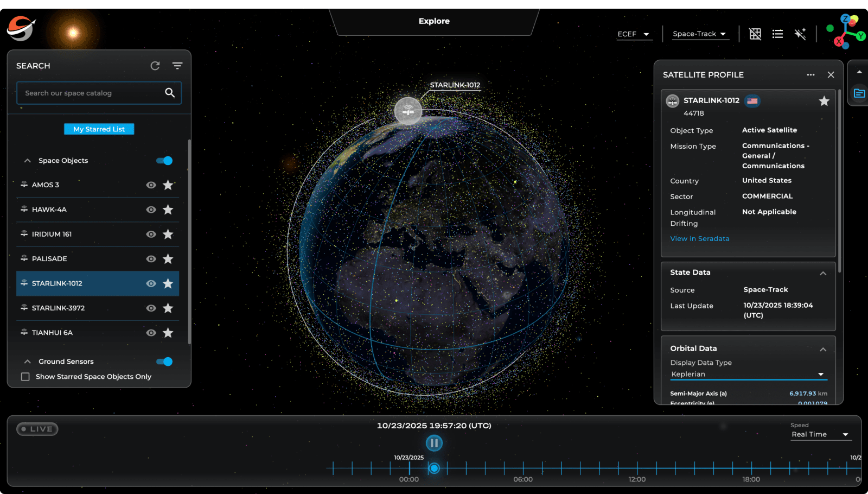Viewport: 868px width, 494px height.
Task: Toggle the grid overlay icon in top toolbar
Action: [x=755, y=34]
